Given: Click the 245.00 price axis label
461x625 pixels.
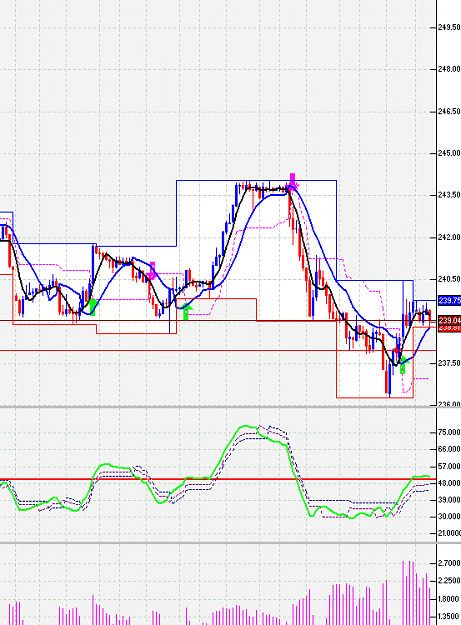Looking at the screenshot, I should click(449, 153).
